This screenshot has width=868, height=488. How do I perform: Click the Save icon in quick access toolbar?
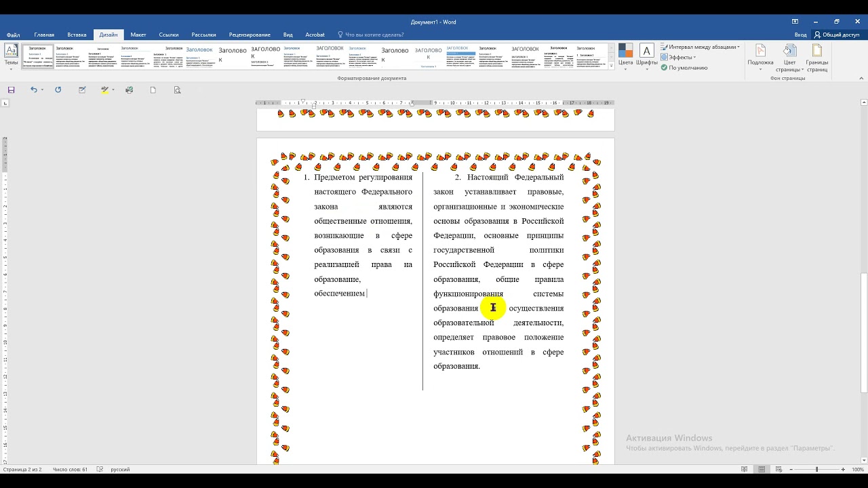click(x=12, y=89)
